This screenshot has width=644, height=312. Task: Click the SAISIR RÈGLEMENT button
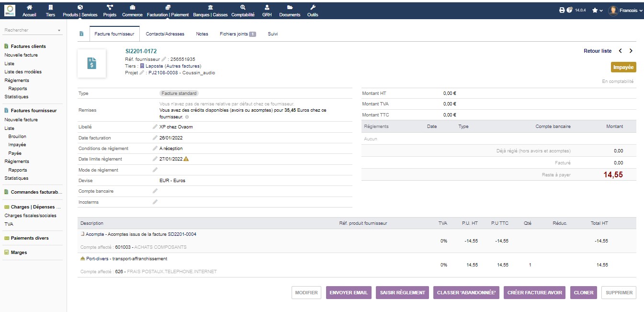[x=402, y=293]
